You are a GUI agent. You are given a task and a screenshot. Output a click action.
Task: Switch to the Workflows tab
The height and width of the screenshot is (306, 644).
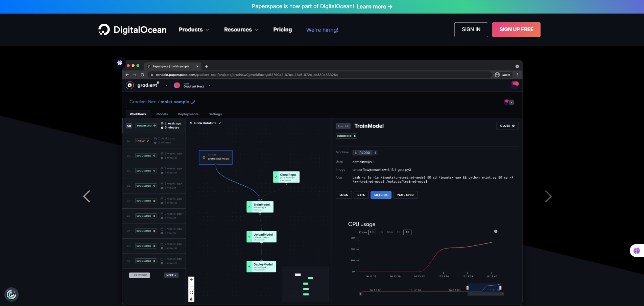138,114
